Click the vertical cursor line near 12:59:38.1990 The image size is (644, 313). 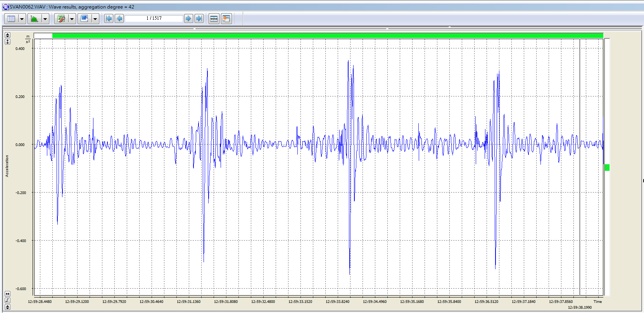pyautogui.click(x=580, y=167)
